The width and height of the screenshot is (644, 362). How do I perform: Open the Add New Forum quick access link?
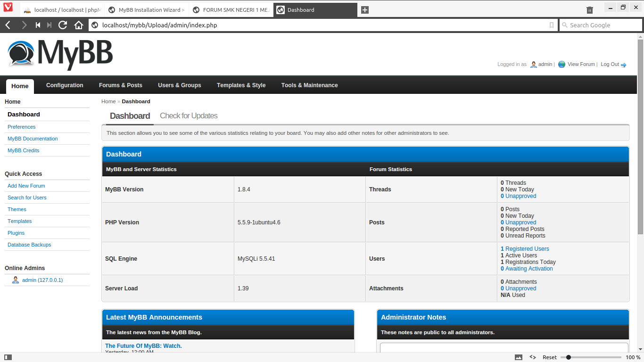(x=26, y=186)
